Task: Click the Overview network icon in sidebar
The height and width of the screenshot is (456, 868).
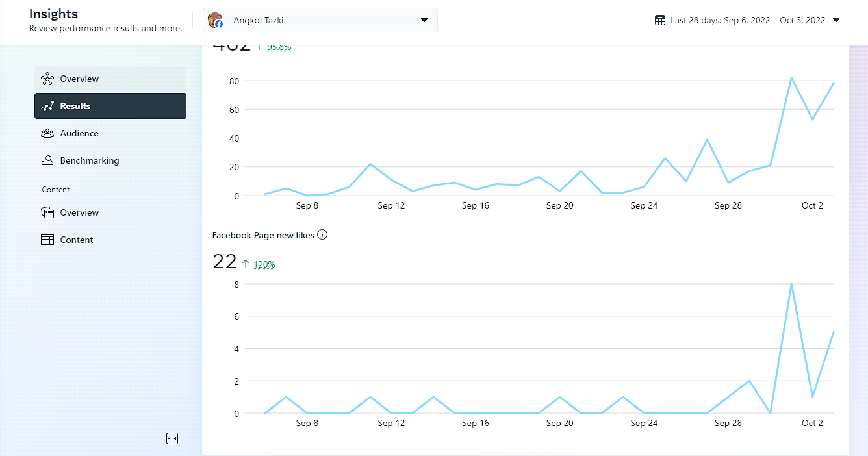Action: 47,79
